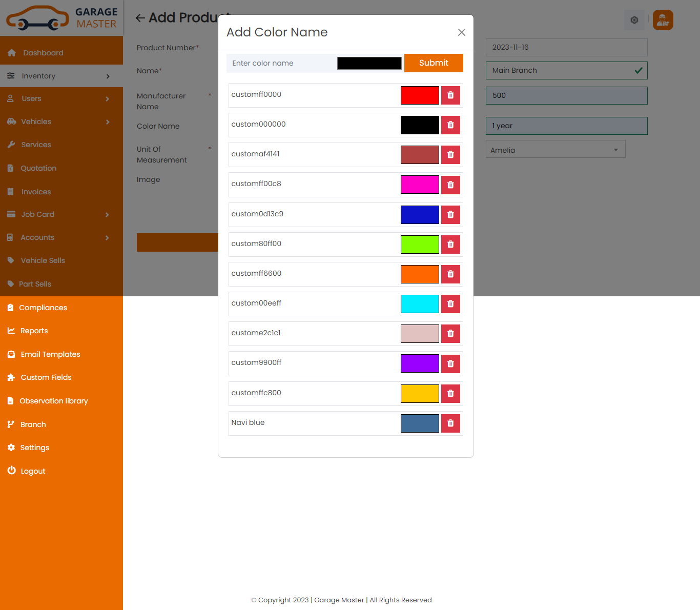The width and height of the screenshot is (700, 610).
Task: Click the user profile avatar icon
Action: point(663,20)
